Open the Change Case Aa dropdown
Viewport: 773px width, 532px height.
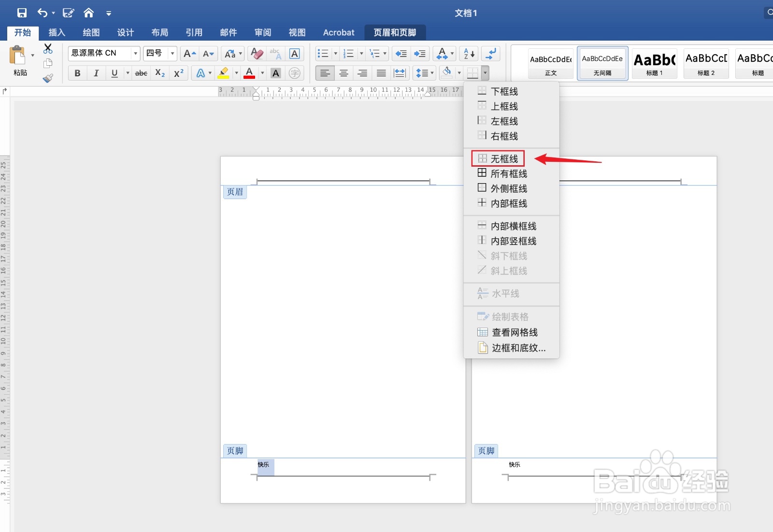(x=233, y=54)
